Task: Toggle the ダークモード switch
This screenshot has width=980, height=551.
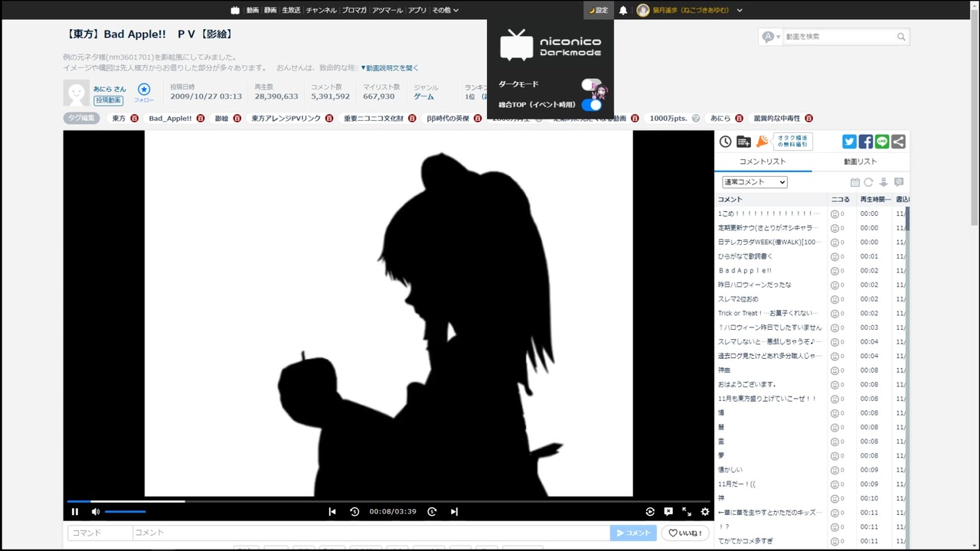Action: click(591, 84)
